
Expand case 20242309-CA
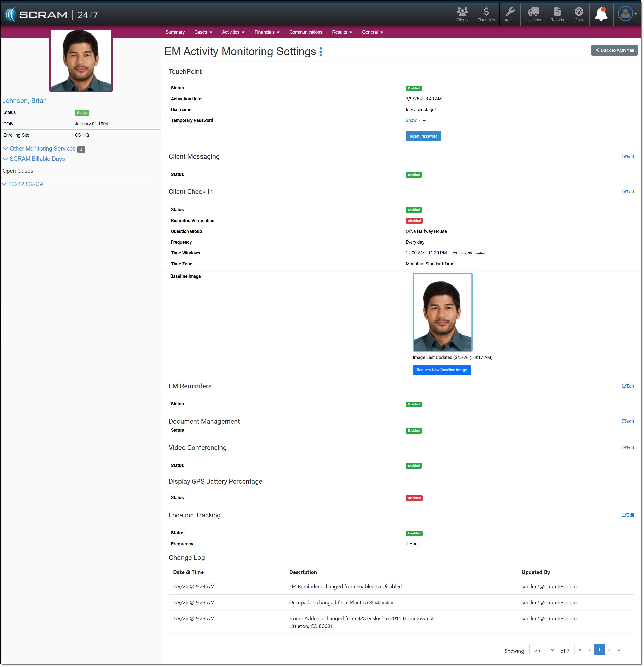(x=26, y=184)
